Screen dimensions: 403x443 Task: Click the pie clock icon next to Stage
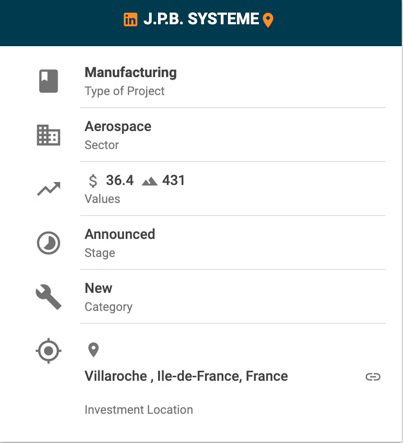pyautogui.click(x=49, y=243)
